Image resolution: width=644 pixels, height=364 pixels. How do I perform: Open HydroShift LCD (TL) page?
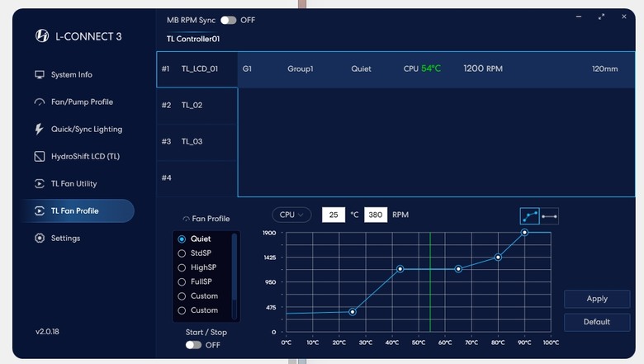(x=85, y=156)
